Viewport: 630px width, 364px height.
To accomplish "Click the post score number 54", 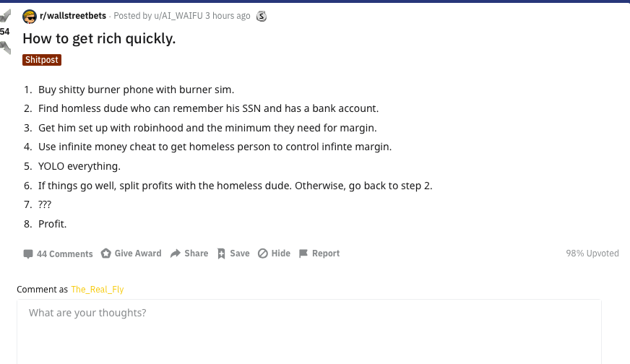I will (5, 32).
